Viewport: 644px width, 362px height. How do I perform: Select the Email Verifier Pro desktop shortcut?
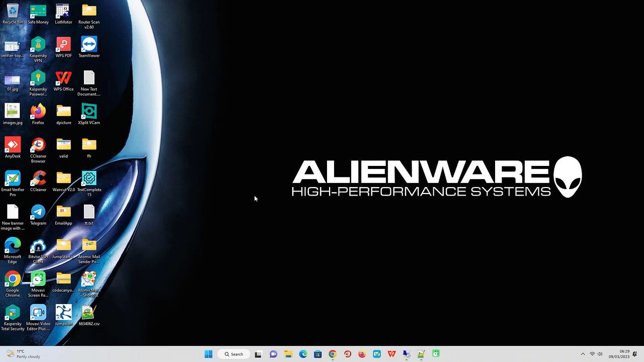[x=13, y=184]
